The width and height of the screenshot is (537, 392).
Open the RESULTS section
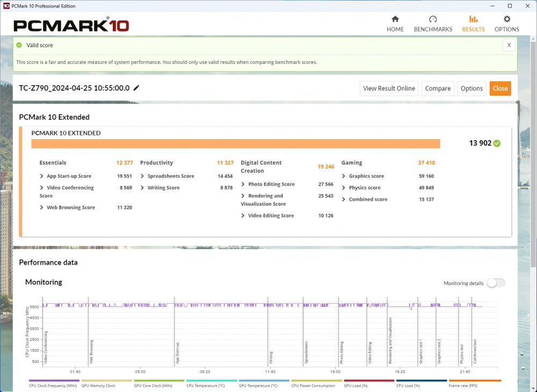(473, 24)
